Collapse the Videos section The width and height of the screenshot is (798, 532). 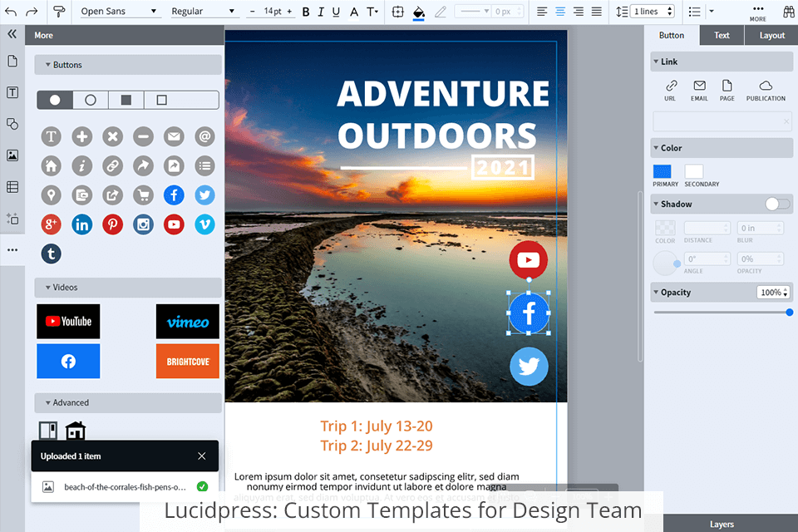(128, 287)
